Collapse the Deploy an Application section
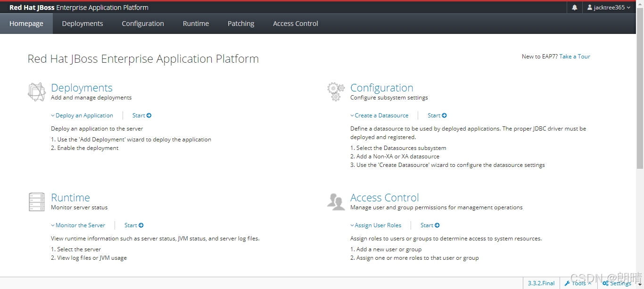The image size is (644, 289). click(82, 116)
